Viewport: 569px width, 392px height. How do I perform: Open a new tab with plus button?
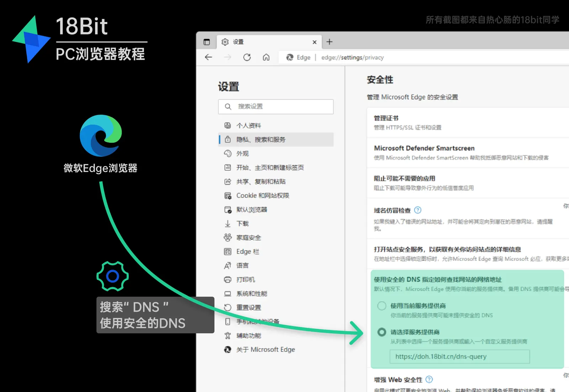pos(330,42)
